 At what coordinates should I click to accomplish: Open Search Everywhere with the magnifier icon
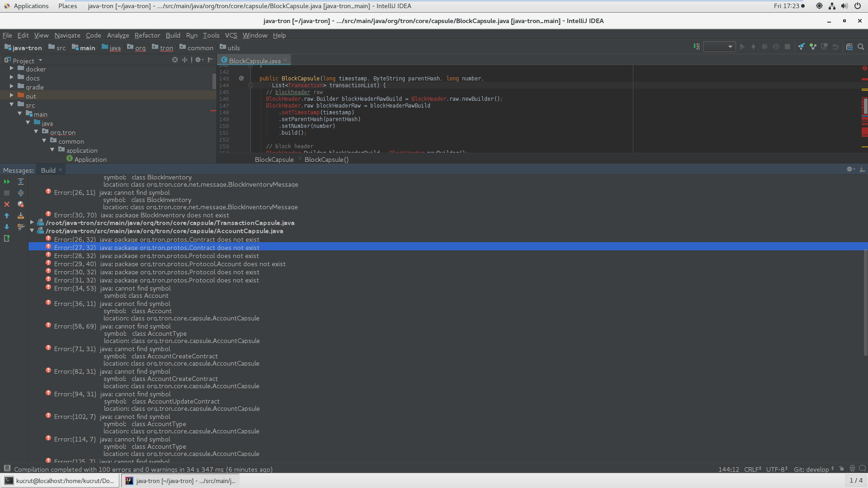point(861,47)
